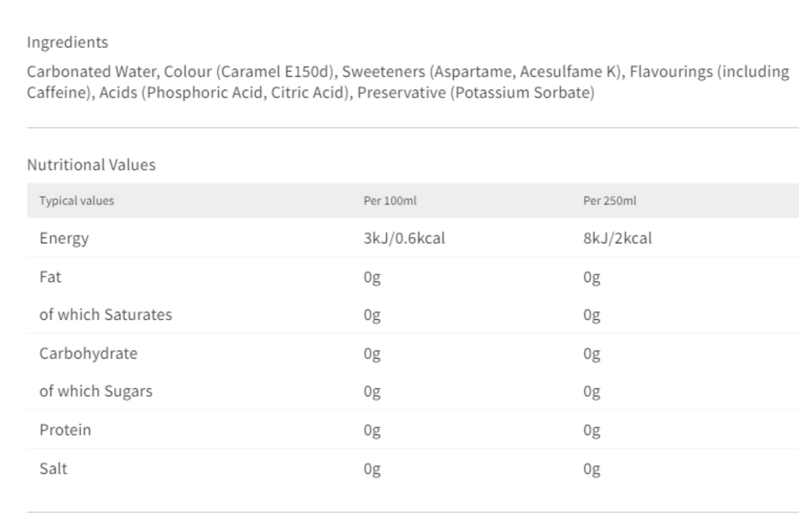The width and height of the screenshot is (799, 532).
Task: Click the Salt per 100ml value
Action: click(x=371, y=469)
